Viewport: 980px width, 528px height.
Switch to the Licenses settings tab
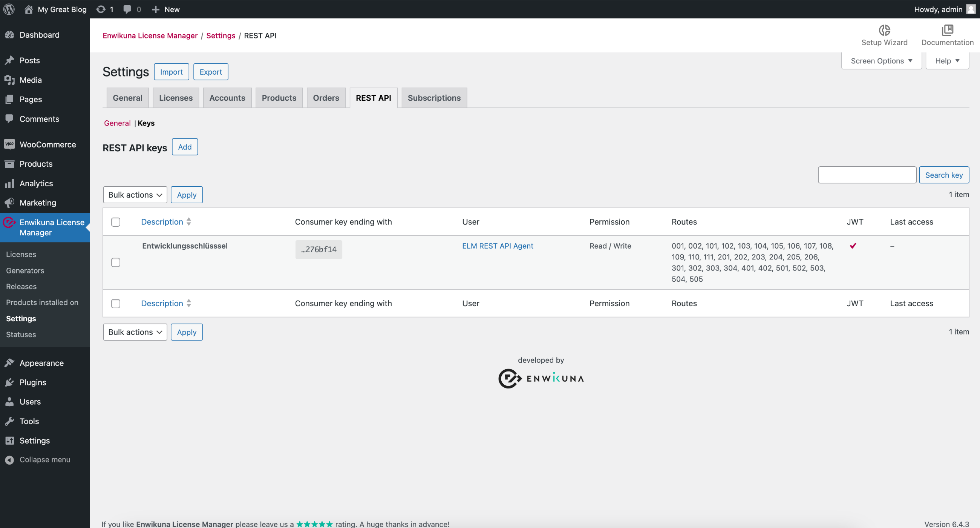tap(176, 98)
